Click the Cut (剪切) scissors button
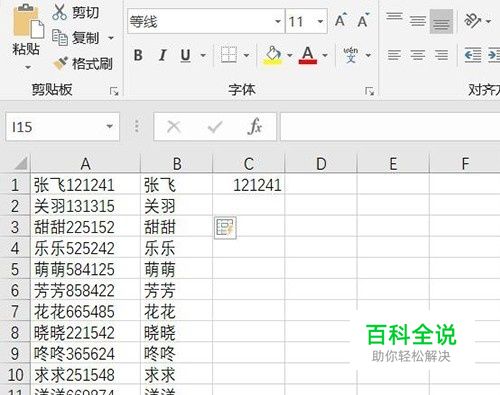This screenshot has height=395, width=500. [76, 12]
